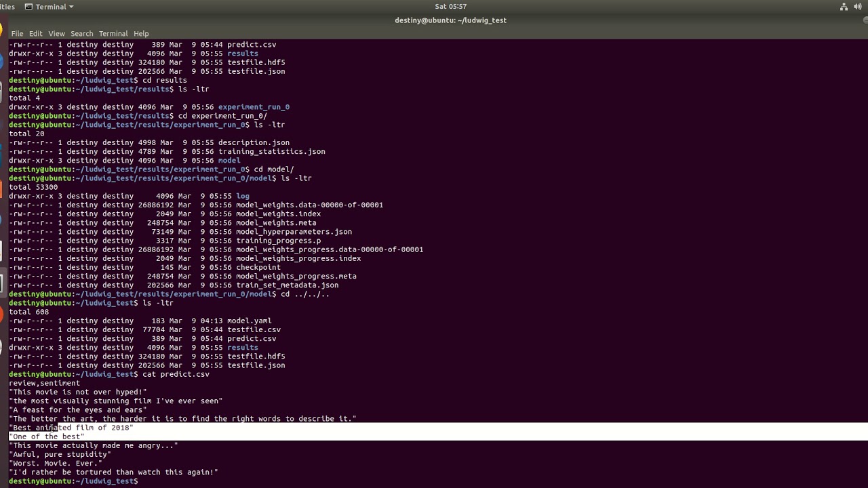The image size is (868, 488).
Task: Click the 'total 53300' line
Action: [x=33, y=187]
